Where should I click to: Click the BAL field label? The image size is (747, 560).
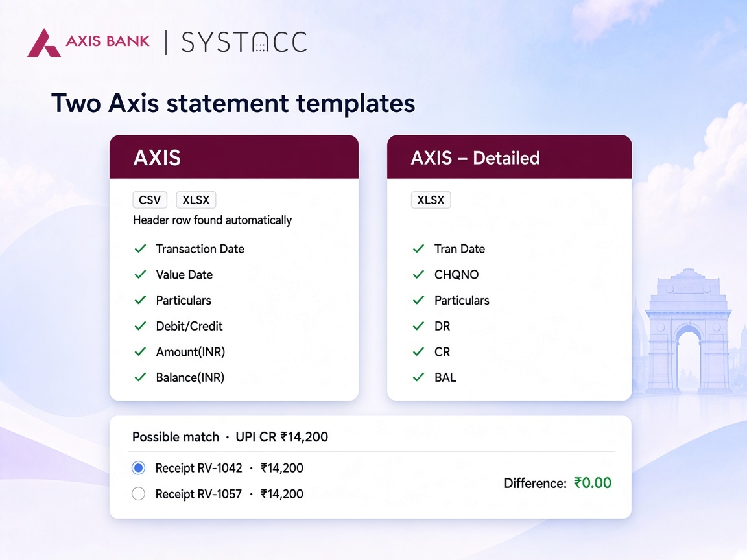point(445,378)
